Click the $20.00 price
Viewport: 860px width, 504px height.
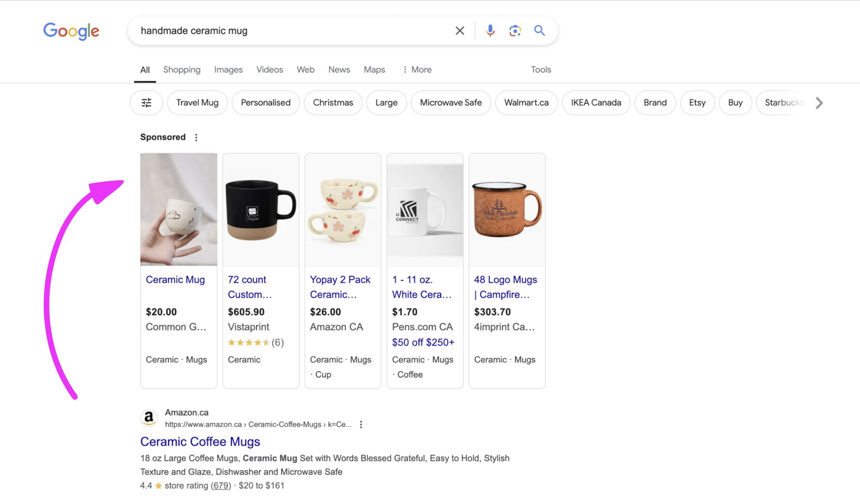(161, 312)
